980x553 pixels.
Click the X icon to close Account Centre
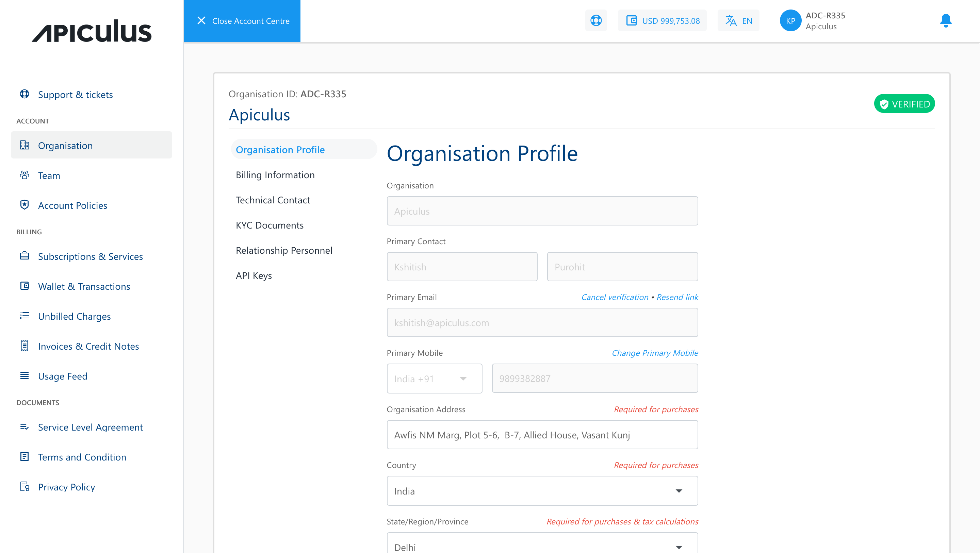tap(201, 20)
